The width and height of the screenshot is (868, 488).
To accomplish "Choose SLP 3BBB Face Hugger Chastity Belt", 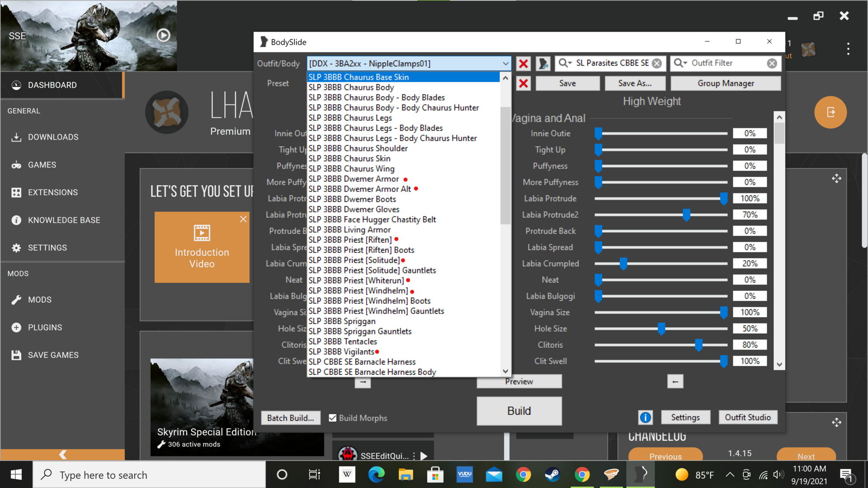I will pyautogui.click(x=403, y=220).
